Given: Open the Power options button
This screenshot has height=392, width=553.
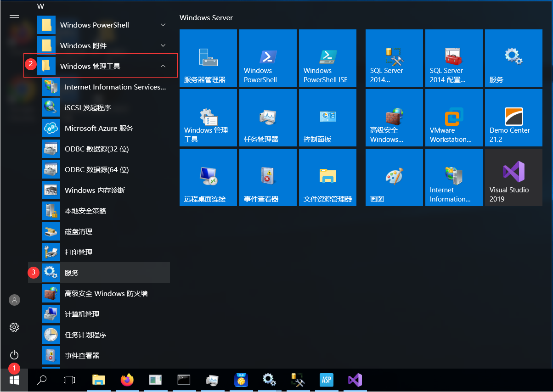Looking at the screenshot, I should tap(14, 355).
